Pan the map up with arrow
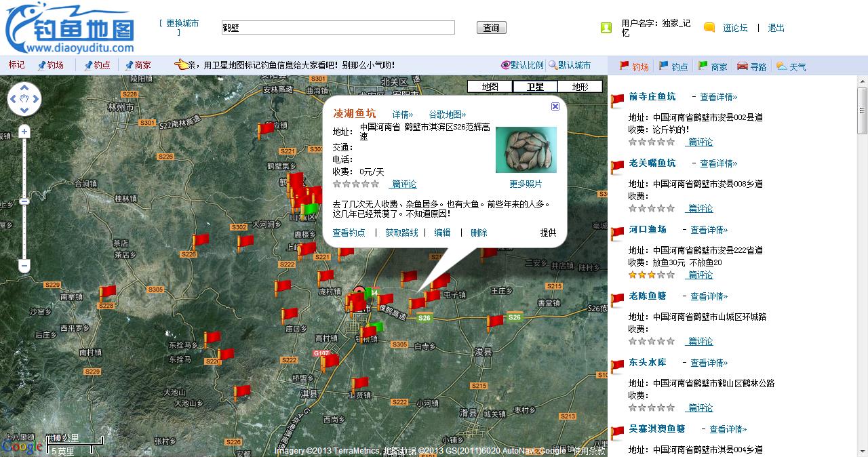Image resolution: width=868 pixels, height=457 pixels. pyautogui.click(x=24, y=87)
